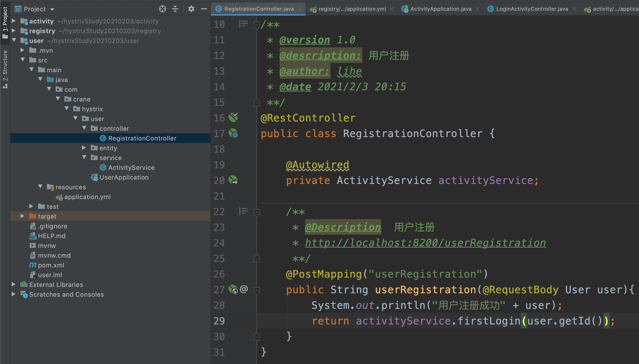Expand the target folder
639x364 pixels.
click(22, 216)
